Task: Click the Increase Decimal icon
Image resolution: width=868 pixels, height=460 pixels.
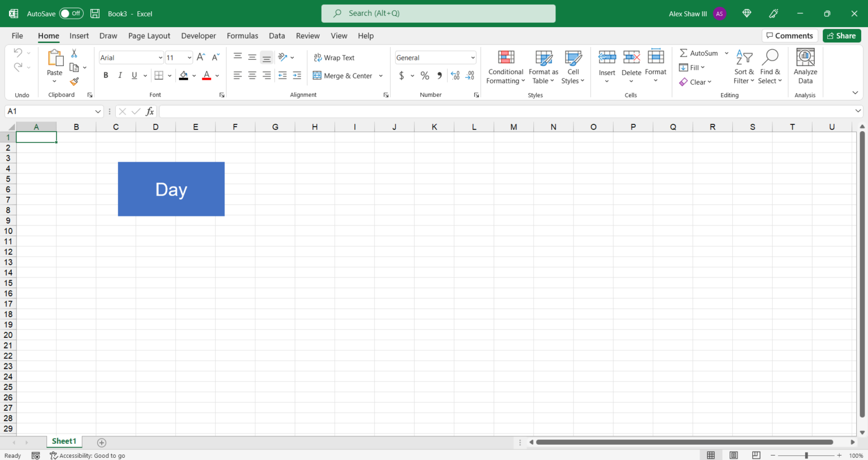Action: point(455,75)
